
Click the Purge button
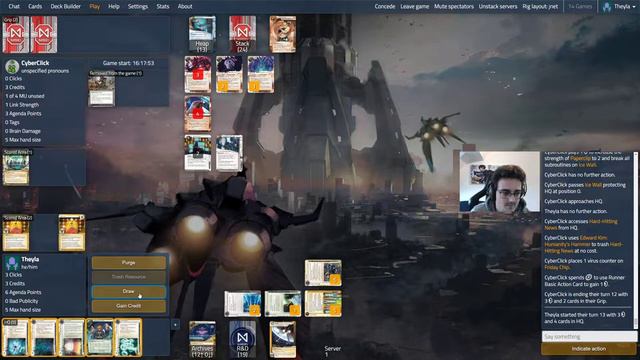pos(129,262)
